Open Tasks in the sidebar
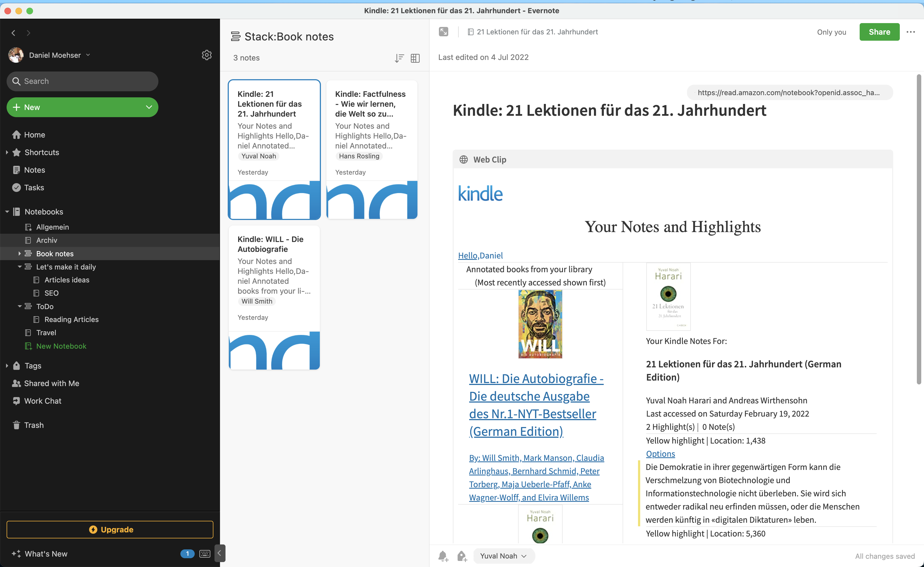This screenshot has width=924, height=567. pyautogui.click(x=34, y=188)
